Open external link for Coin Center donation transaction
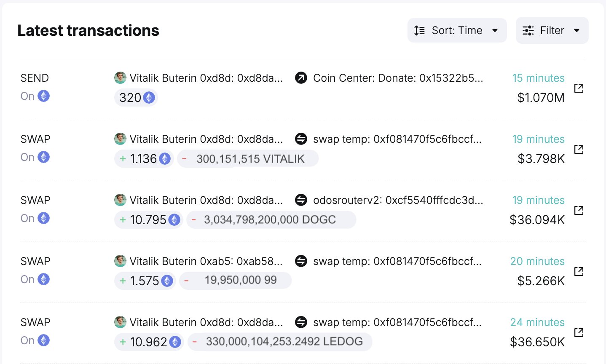Viewport: 606px width, 364px height. point(579,88)
